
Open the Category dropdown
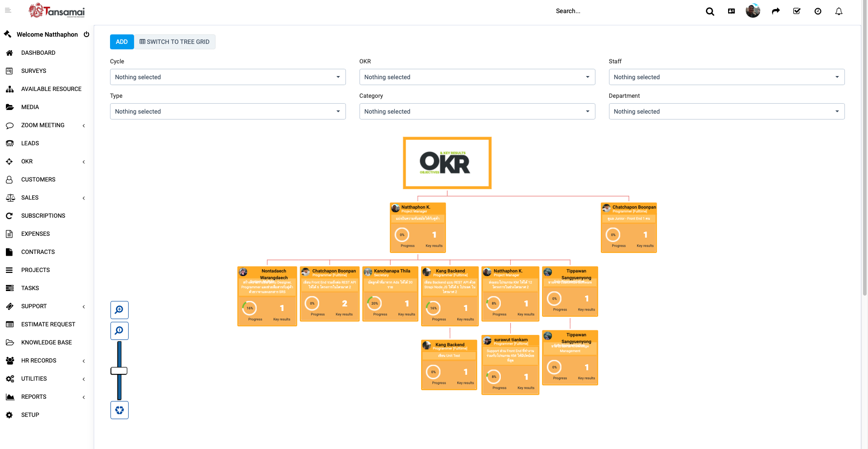pos(477,111)
